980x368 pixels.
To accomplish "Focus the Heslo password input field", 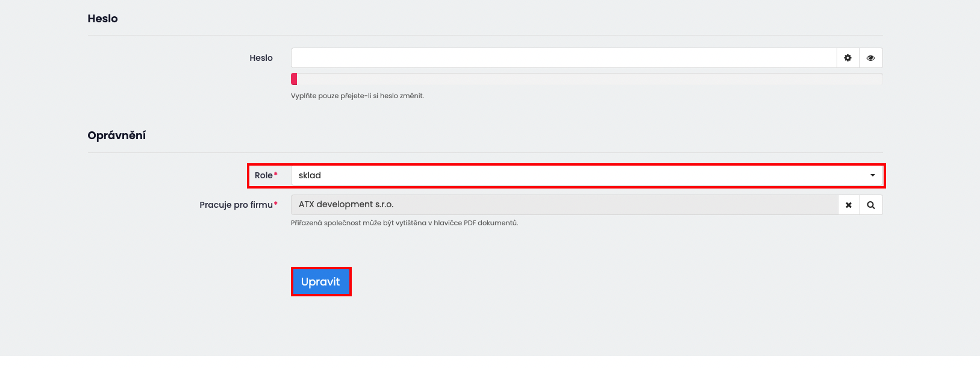I will click(x=564, y=58).
